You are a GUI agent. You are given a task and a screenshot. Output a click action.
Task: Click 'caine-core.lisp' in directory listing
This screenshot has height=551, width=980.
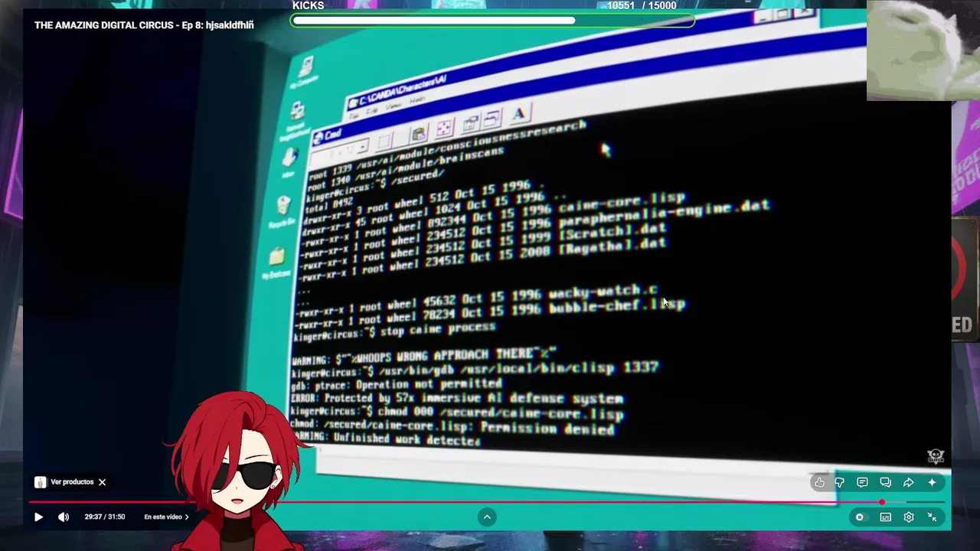point(622,204)
